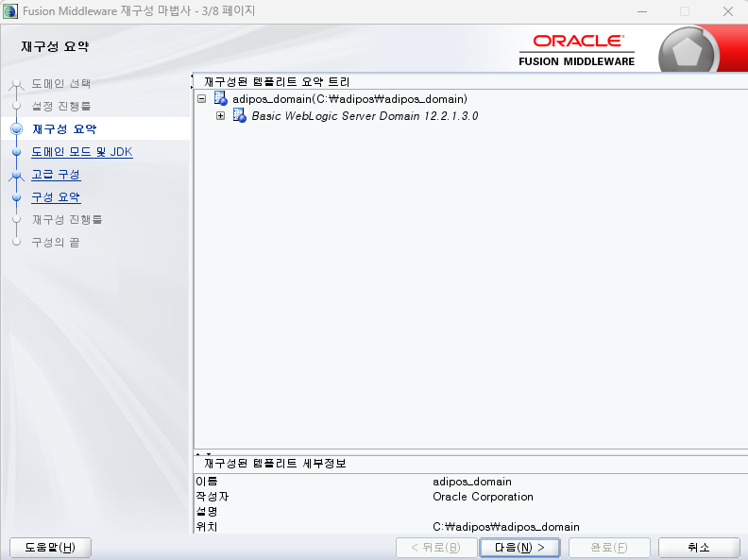This screenshot has width=748, height=560.
Task: Click the 재구성된 템플리트 요약 트리 heading
Action: [x=277, y=82]
